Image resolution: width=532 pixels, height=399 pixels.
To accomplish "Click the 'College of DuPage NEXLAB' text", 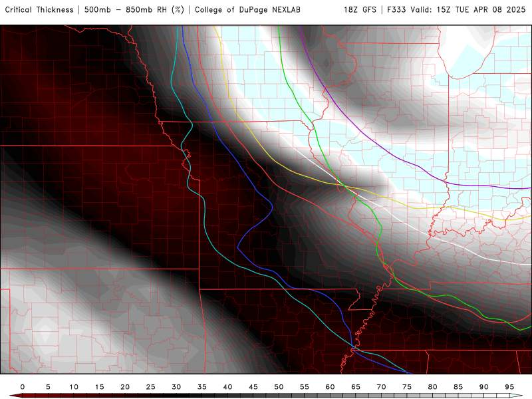I will [x=247, y=10].
